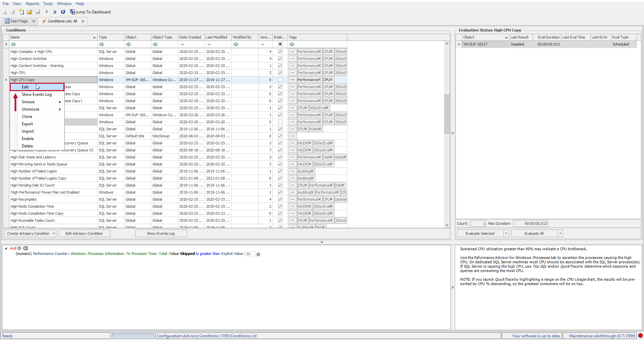Open the print preview icon in the toolbar
Screen dimensions: 644x340
click(4, 12)
